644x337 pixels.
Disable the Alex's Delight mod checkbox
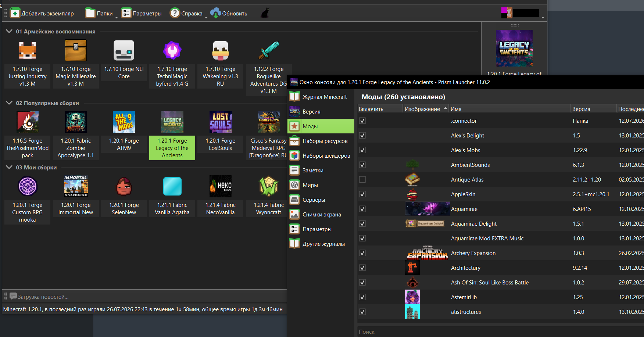tap(362, 135)
